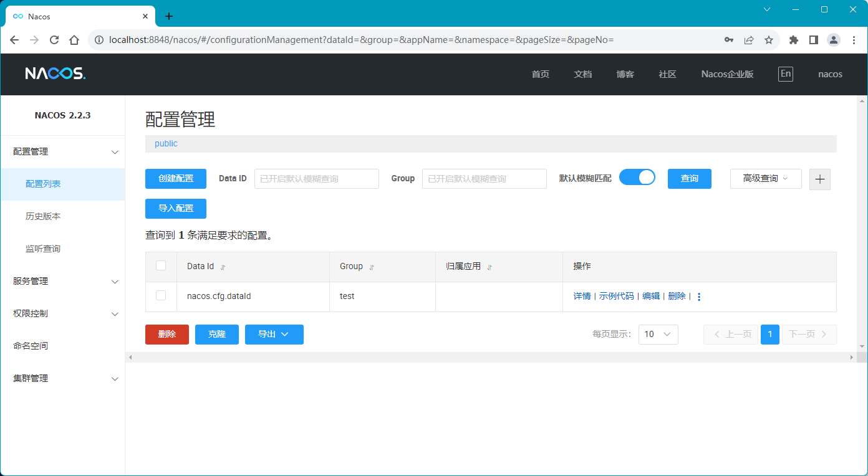Image resolution: width=868 pixels, height=476 pixels.
Task: Open more actions dots for nacos.cfg.dataId
Action: (699, 297)
